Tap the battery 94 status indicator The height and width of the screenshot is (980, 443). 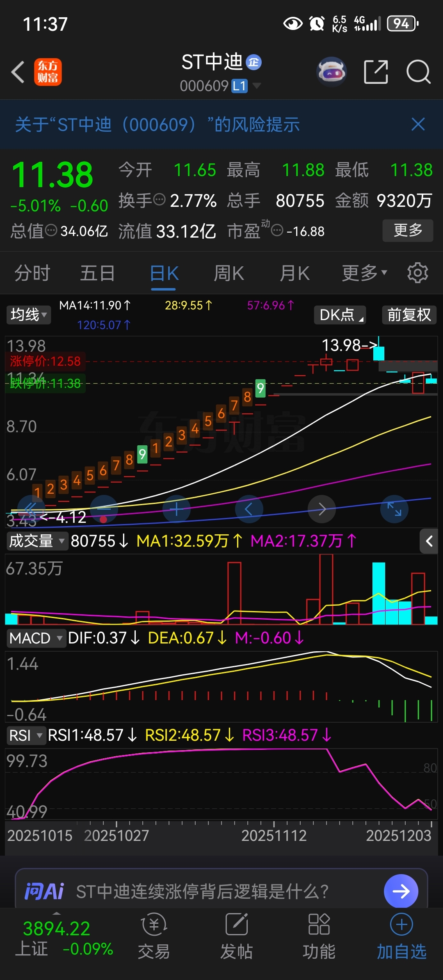[x=403, y=23]
